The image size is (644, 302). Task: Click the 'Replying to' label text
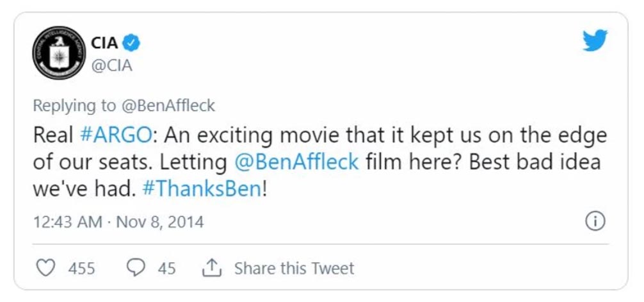[x=74, y=106]
